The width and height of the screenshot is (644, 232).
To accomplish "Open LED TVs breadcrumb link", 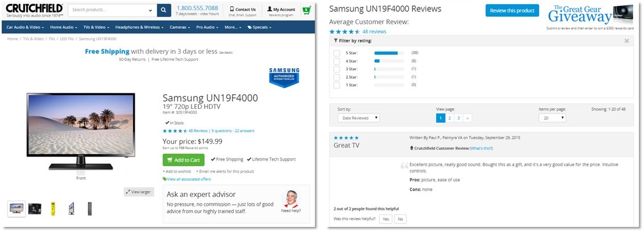I will point(67,39).
